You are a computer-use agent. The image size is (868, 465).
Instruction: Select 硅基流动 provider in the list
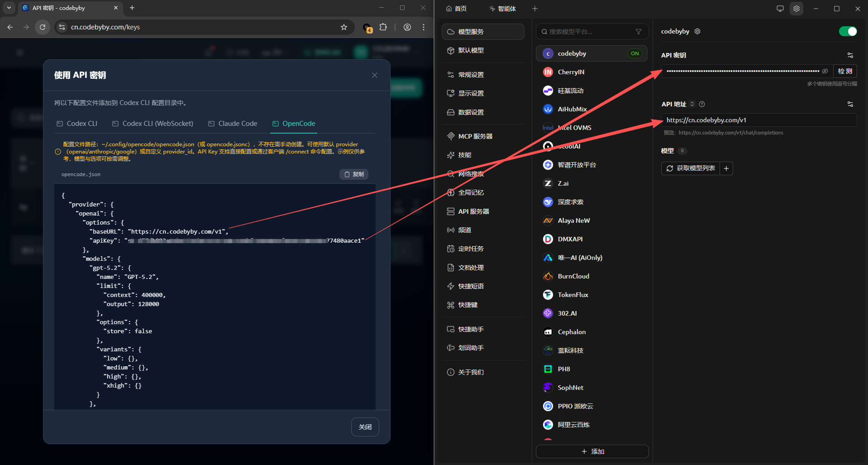pyautogui.click(x=592, y=91)
